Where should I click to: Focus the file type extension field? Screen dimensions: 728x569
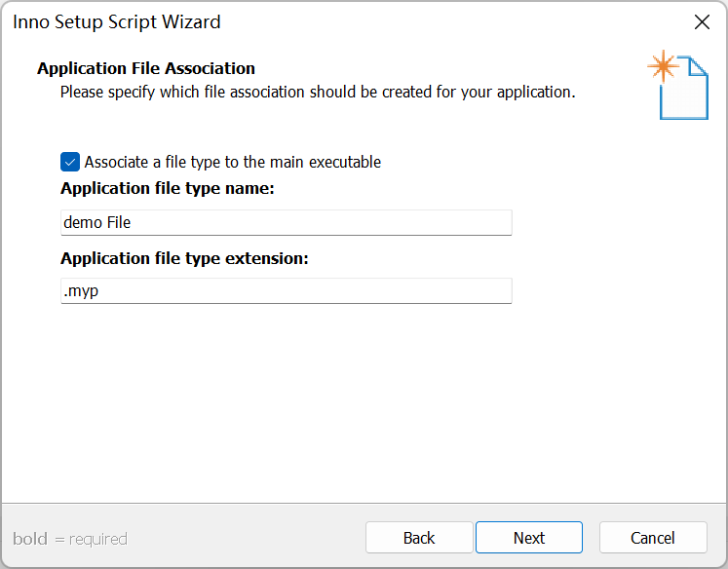pyautogui.click(x=286, y=290)
